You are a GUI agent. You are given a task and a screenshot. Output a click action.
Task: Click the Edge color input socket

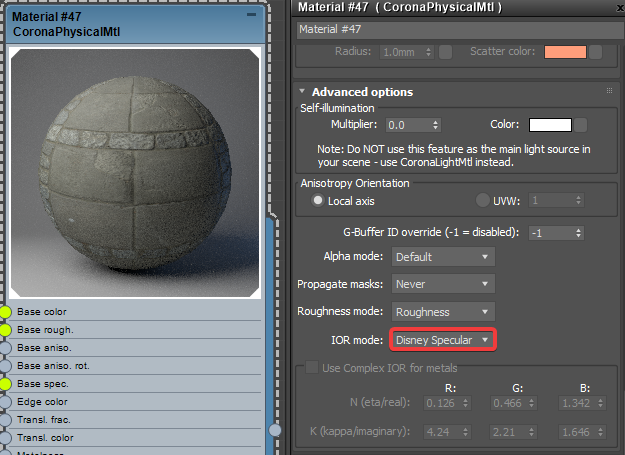pyautogui.click(x=5, y=402)
